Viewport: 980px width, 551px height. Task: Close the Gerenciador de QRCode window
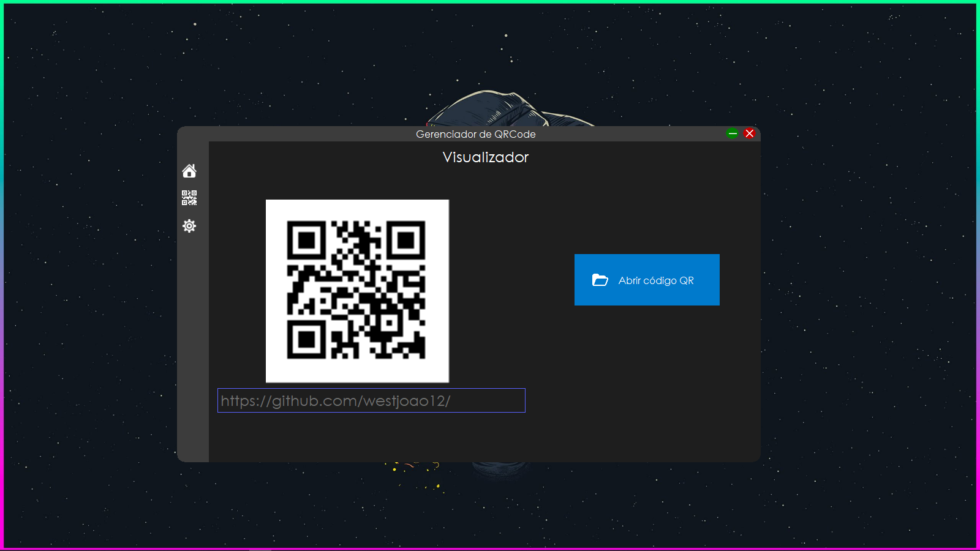750,133
